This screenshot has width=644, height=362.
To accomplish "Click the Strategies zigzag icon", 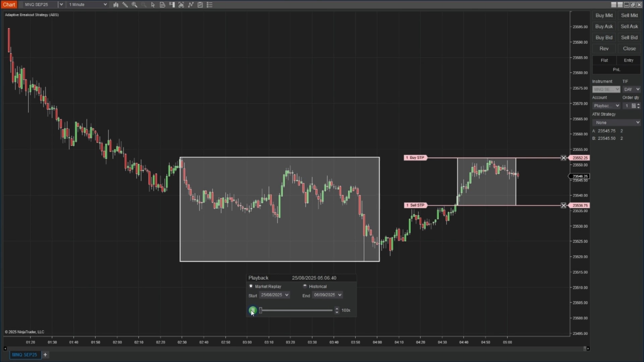I will (x=191, y=5).
